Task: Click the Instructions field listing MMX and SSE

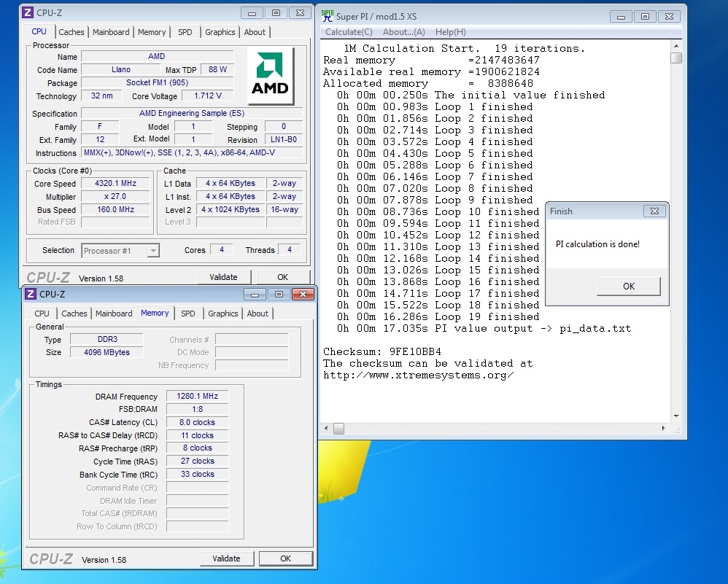Action: 192,152
